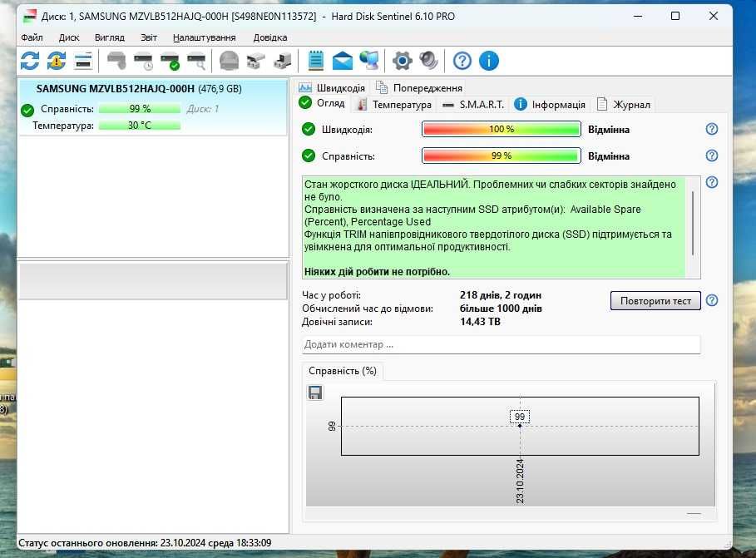Click the Повторити тест button
The image size is (756, 558).
[655, 301]
